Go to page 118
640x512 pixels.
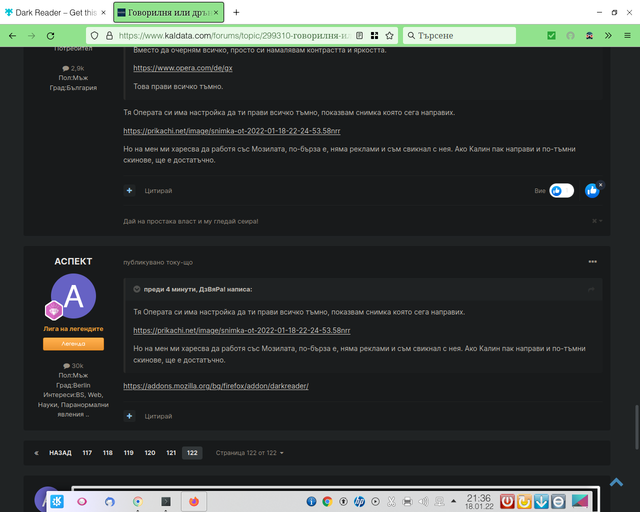point(108,453)
